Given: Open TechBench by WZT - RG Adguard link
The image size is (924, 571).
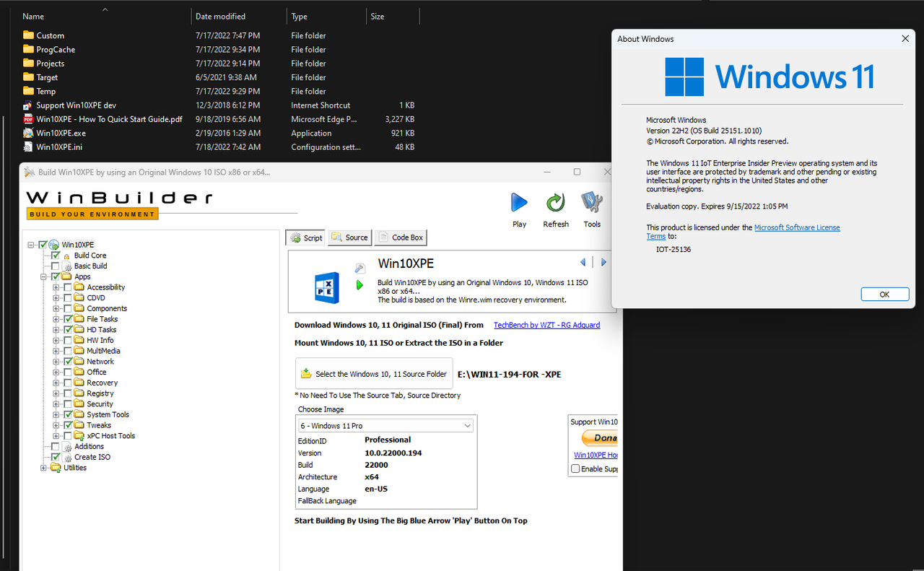Looking at the screenshot, I should pos(546,325).
